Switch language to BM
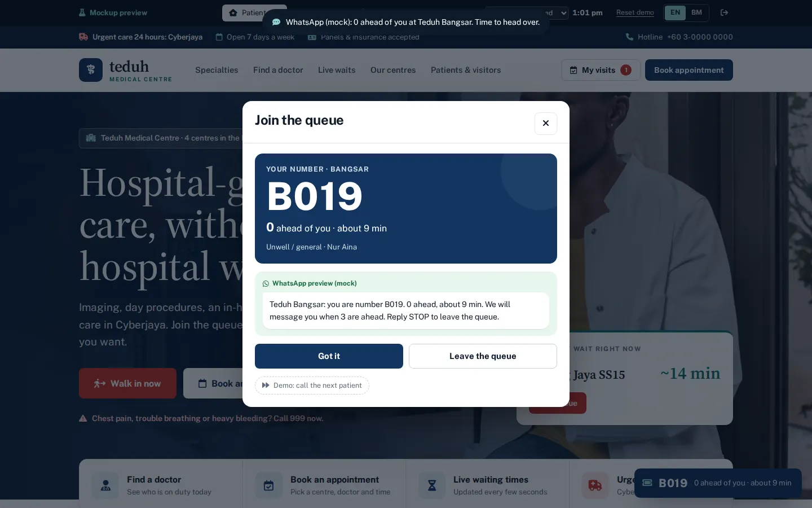This screenshot has width=812, height=508. pos(697,12)
